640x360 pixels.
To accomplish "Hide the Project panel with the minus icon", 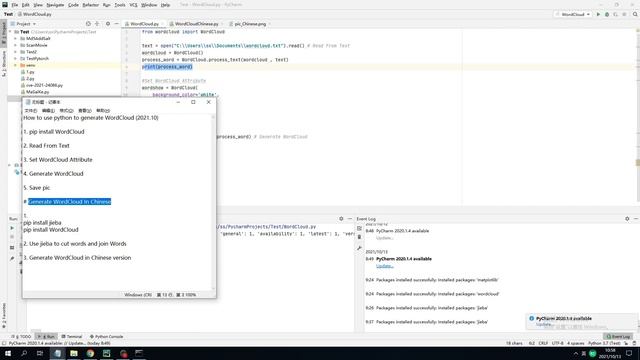I will (116, 24).
